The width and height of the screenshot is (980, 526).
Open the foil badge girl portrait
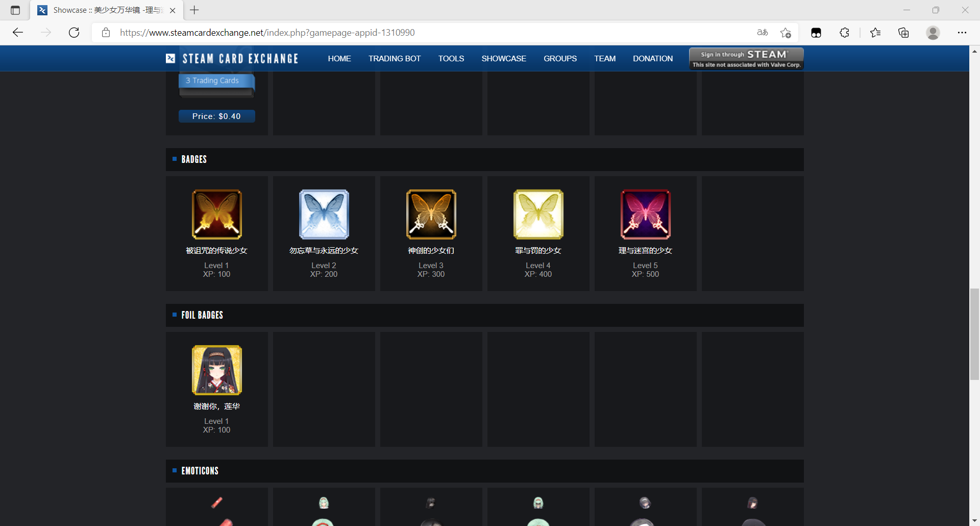216,370
